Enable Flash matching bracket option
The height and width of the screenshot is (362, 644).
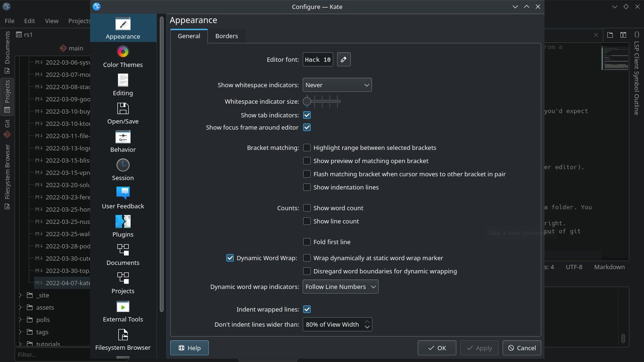307,174
